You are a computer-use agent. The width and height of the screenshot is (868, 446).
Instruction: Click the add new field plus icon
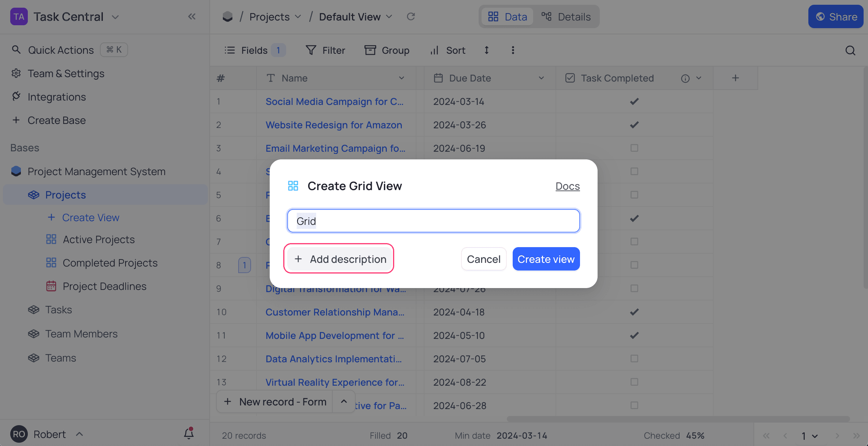click(735, 78)
